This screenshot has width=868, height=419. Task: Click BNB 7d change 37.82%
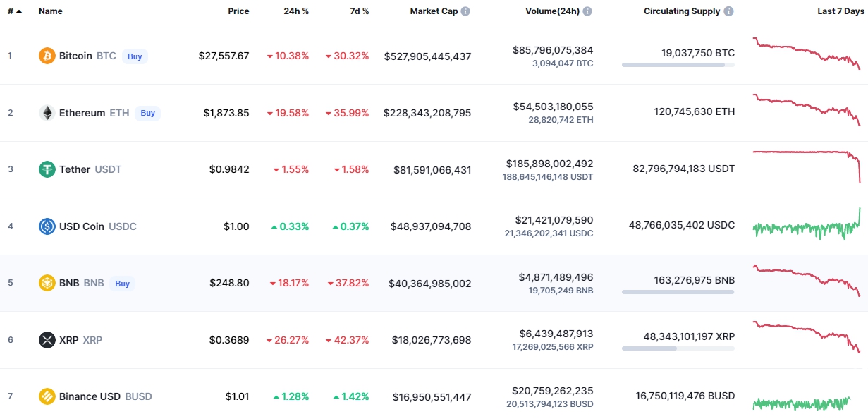coord(348,284)
